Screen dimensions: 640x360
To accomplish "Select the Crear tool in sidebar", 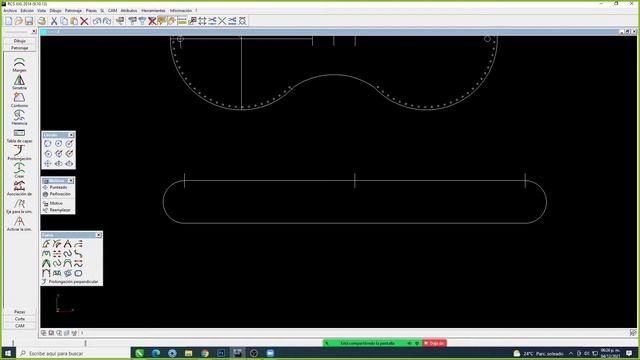I will (19, 170).
